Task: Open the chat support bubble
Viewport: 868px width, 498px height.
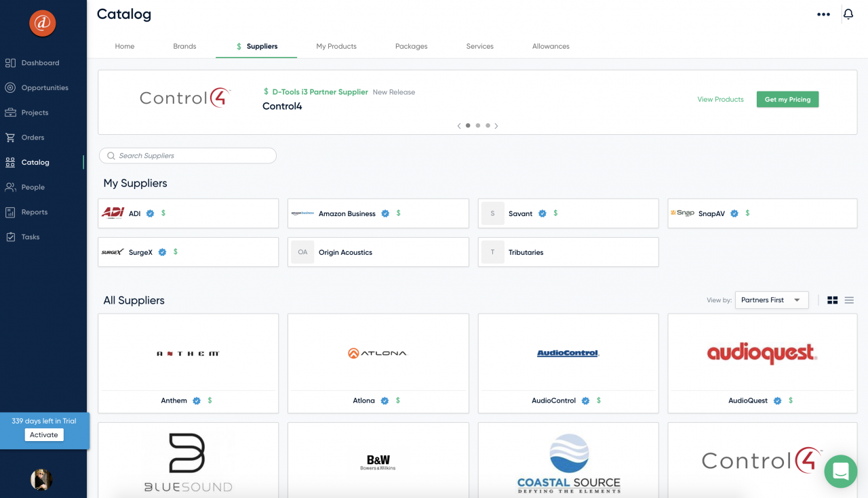Action: click(x=841, y=472)
